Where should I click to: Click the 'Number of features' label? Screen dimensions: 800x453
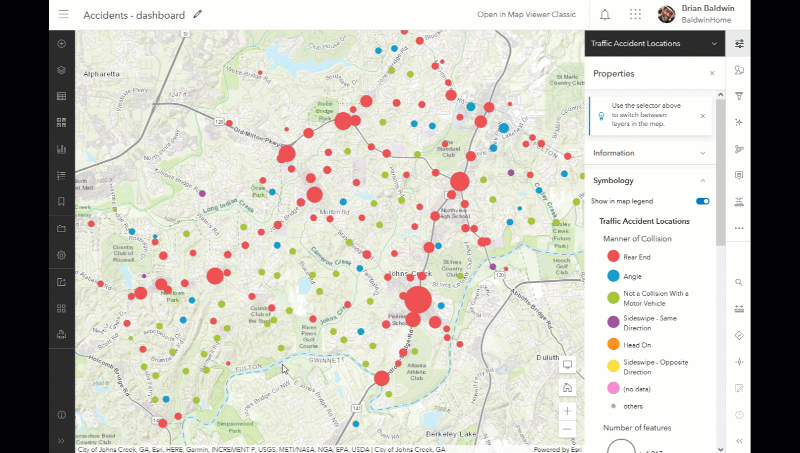point(637,428)
